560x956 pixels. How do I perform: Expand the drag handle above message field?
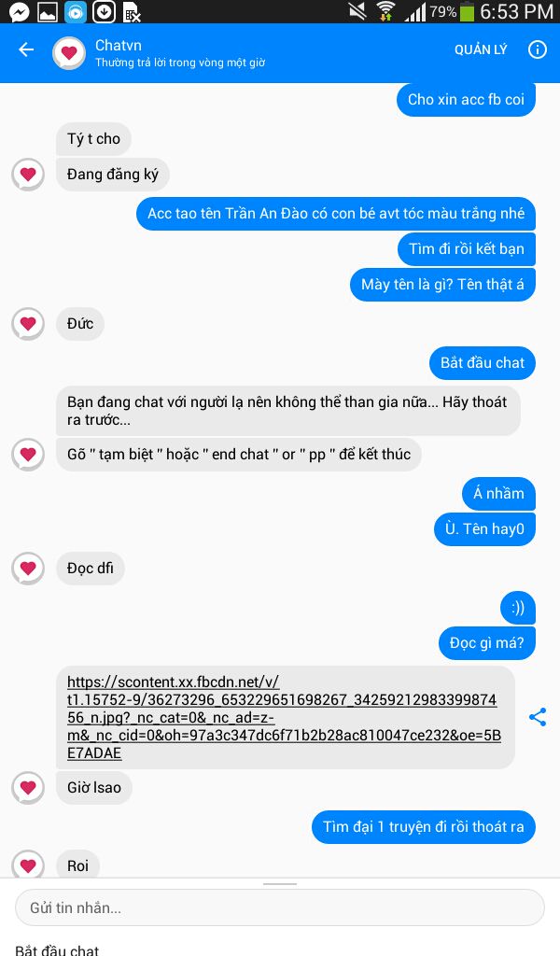pos(280,883)
